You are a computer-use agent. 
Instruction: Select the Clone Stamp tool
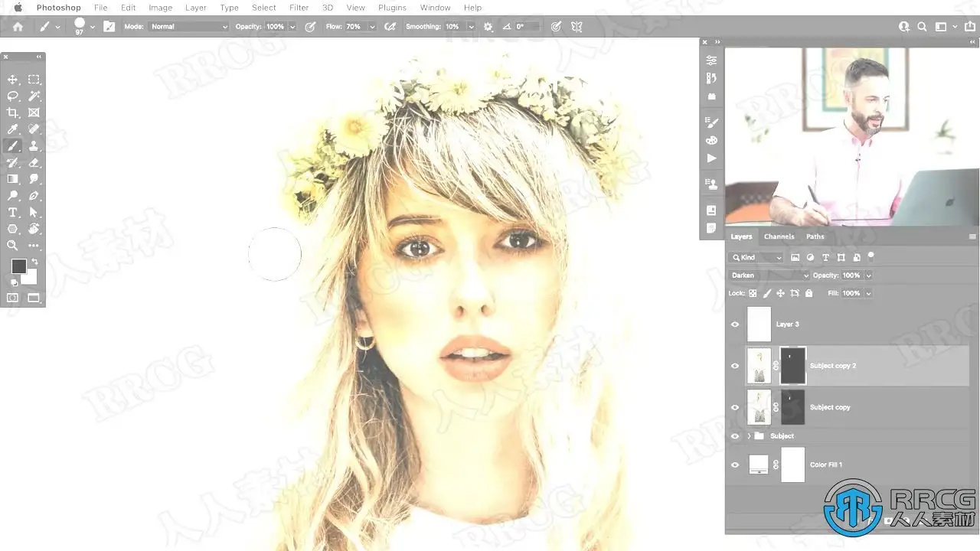click(x=34, y=146)
